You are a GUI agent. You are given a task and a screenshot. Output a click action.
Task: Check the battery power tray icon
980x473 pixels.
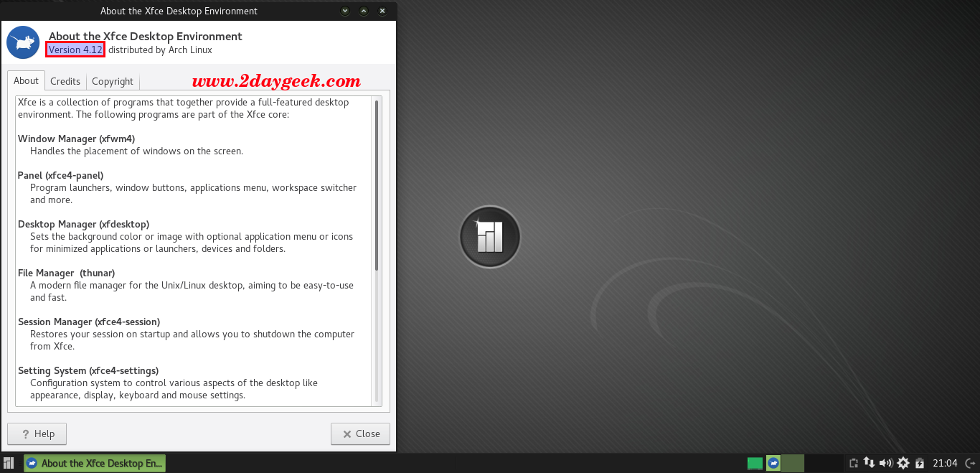tap(920, 464)
